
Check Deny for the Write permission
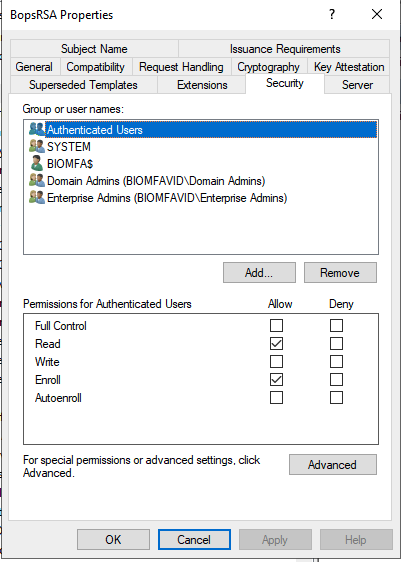336,362
